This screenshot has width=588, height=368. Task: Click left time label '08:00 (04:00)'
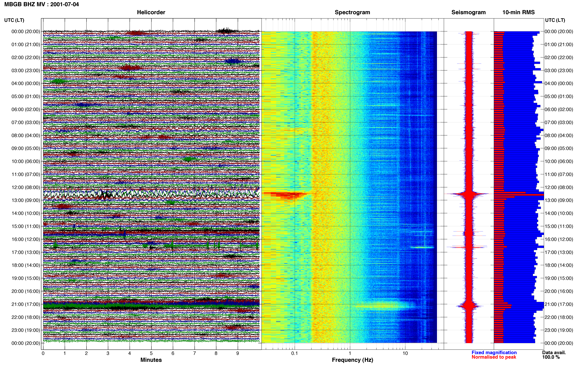[26, 135]
